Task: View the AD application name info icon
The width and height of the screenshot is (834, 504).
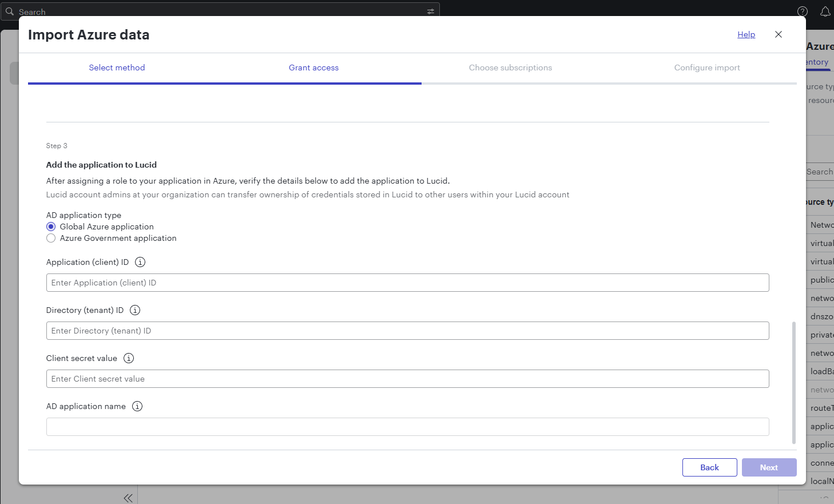Action: pos(137,406)
